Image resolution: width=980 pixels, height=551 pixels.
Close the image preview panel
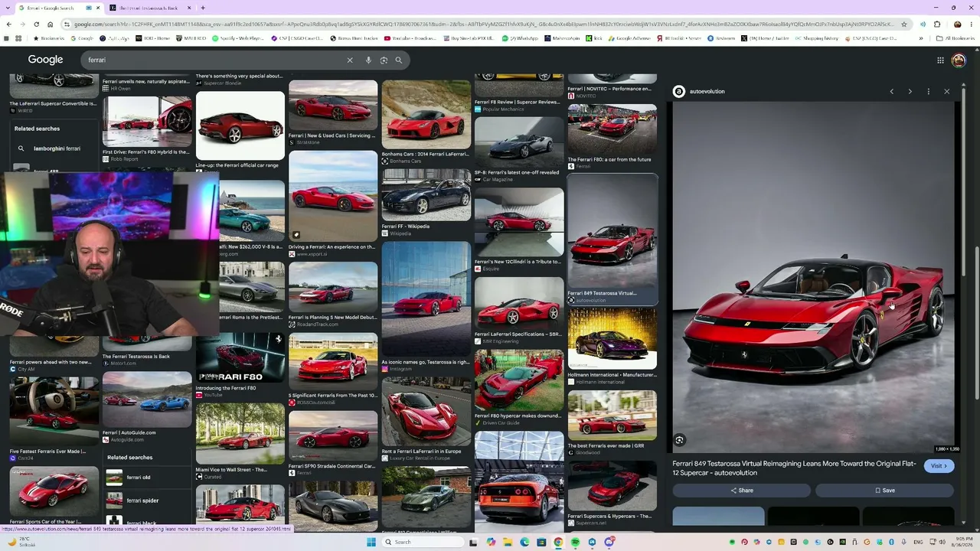tap(946, 91)
